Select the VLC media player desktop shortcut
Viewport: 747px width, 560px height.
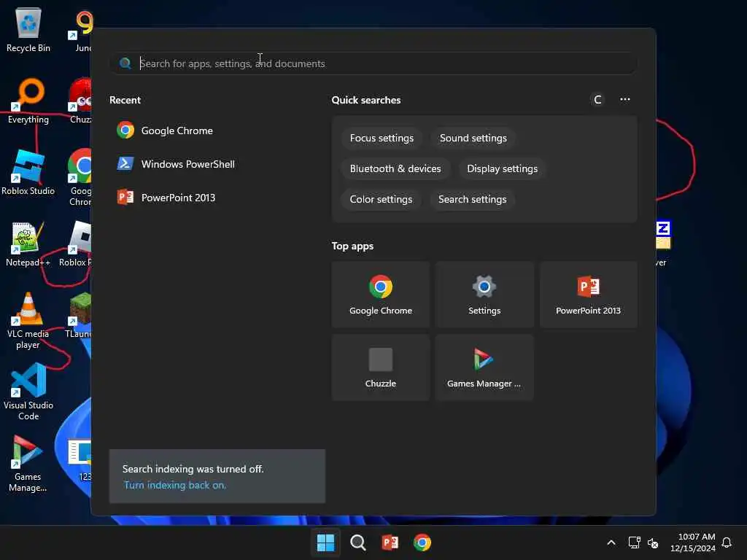pyautogui.click(x=28, y=321)
